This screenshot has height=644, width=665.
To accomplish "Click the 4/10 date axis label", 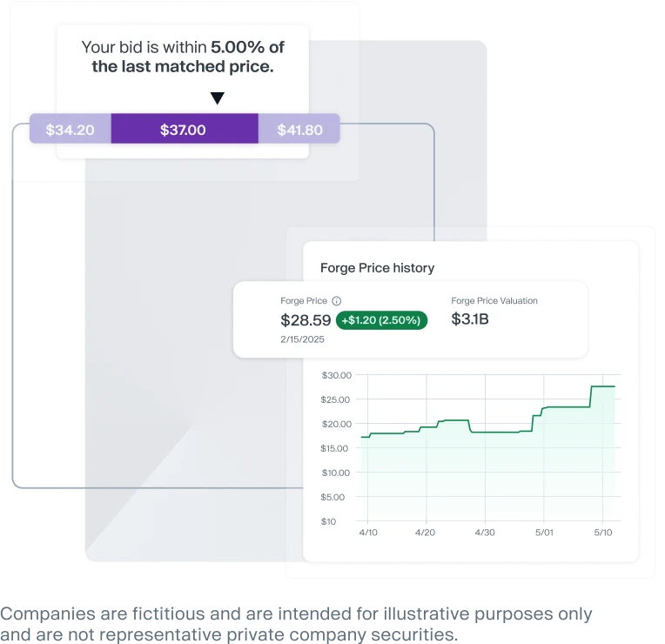I will (368, 533).
